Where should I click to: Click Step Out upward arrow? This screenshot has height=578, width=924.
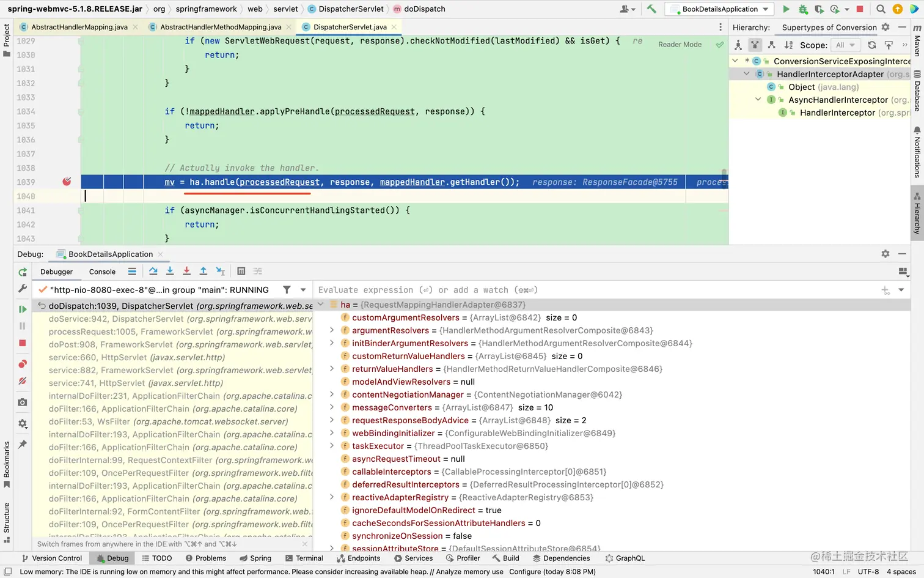[x=204, y=271]
